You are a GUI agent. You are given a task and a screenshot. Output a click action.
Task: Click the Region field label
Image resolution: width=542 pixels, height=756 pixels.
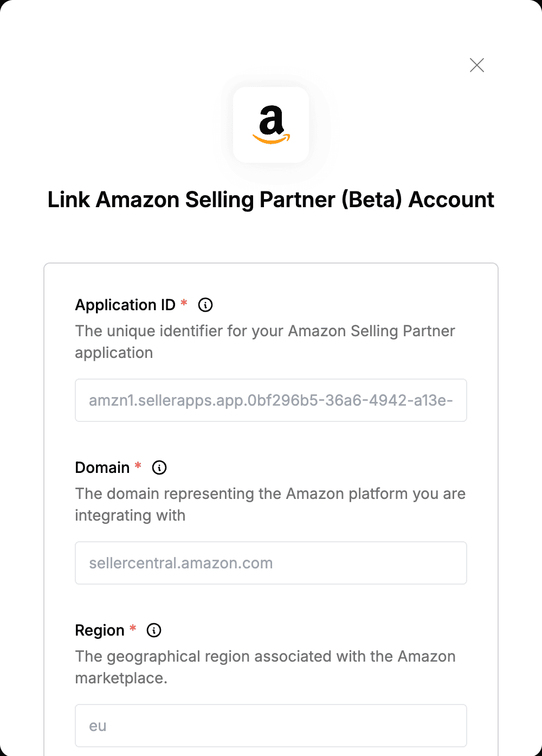100,630
